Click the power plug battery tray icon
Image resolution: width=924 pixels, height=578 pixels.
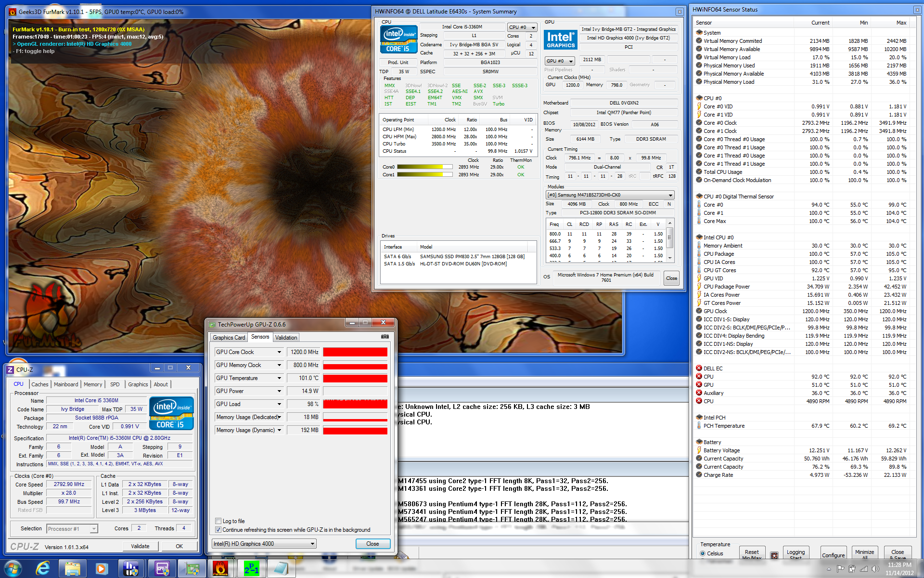[852, 569]
